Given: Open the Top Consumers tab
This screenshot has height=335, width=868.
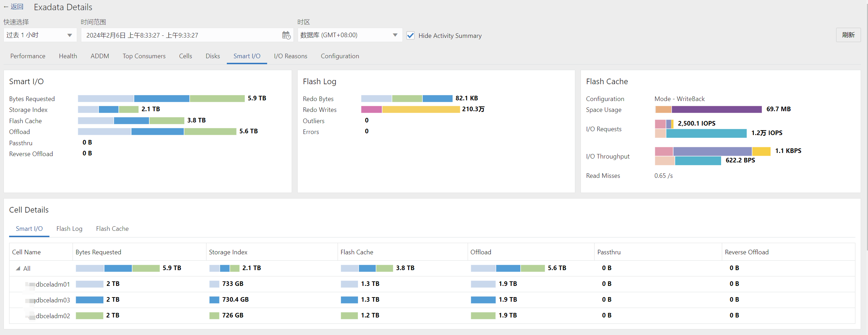Looking at the screenshot, I should tap(144, 56).
